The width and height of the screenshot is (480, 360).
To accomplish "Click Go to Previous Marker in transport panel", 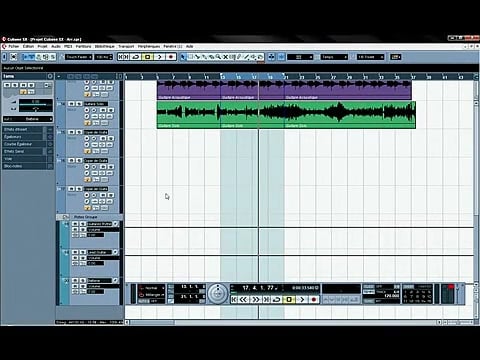I will [234, 300].
